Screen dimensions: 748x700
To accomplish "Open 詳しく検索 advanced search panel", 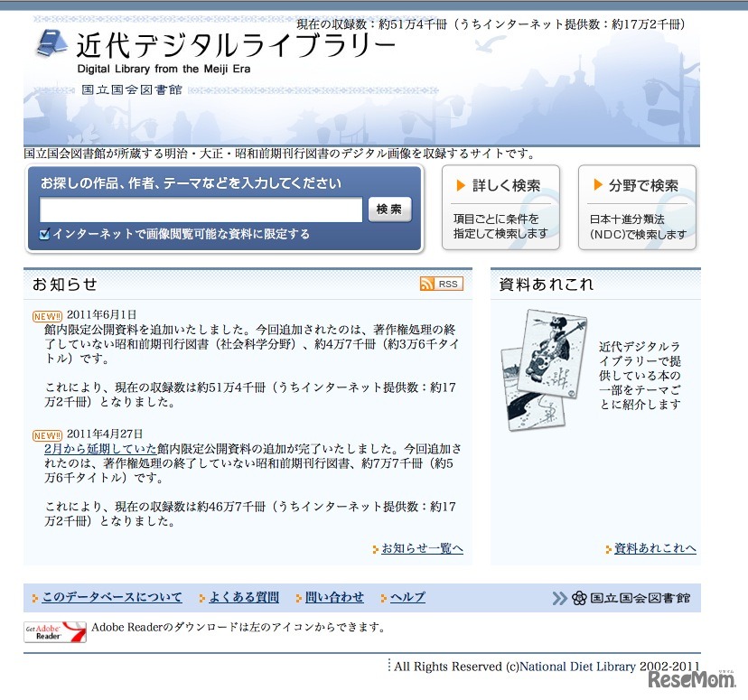I will tap(500, 208).
